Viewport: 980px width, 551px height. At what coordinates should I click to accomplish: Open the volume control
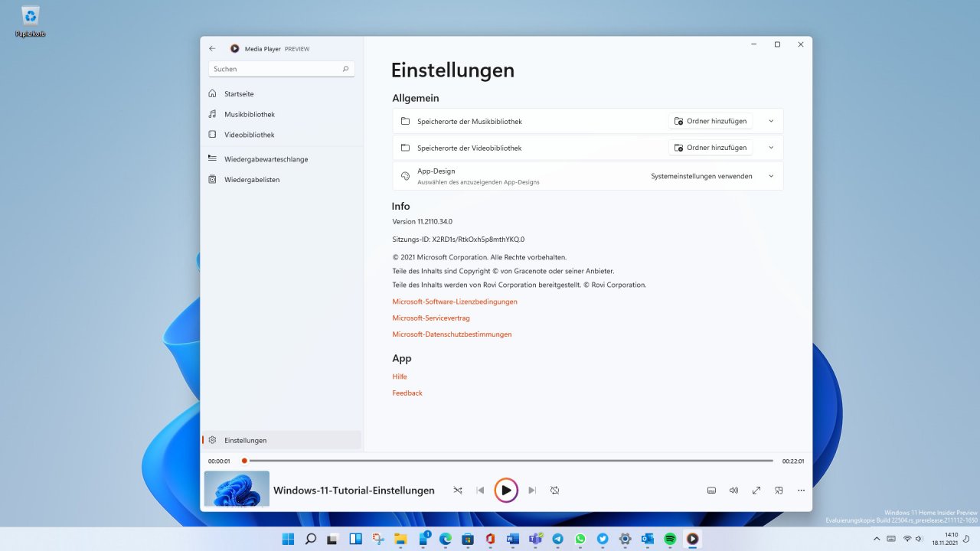coord(733,490)
